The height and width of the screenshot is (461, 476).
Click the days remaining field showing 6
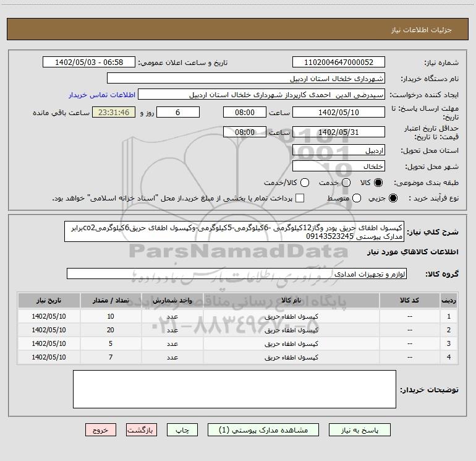pos(178,112)
